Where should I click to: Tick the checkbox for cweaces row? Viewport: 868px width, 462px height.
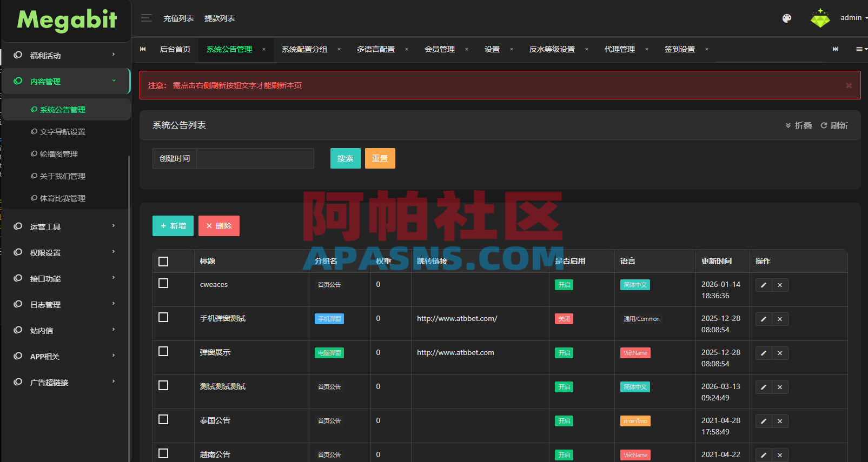pos(163,283)
